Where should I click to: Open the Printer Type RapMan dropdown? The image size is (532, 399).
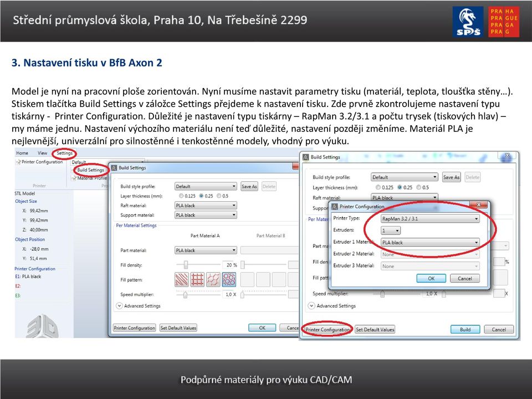[430, 218]
